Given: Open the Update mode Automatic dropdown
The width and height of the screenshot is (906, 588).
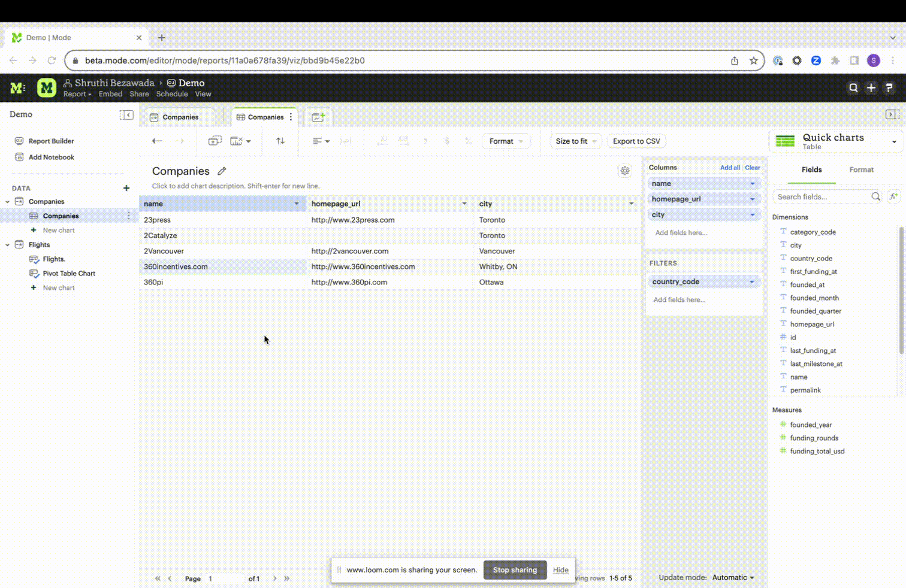Looking at the screenshot, I should [x=733, y=578].
